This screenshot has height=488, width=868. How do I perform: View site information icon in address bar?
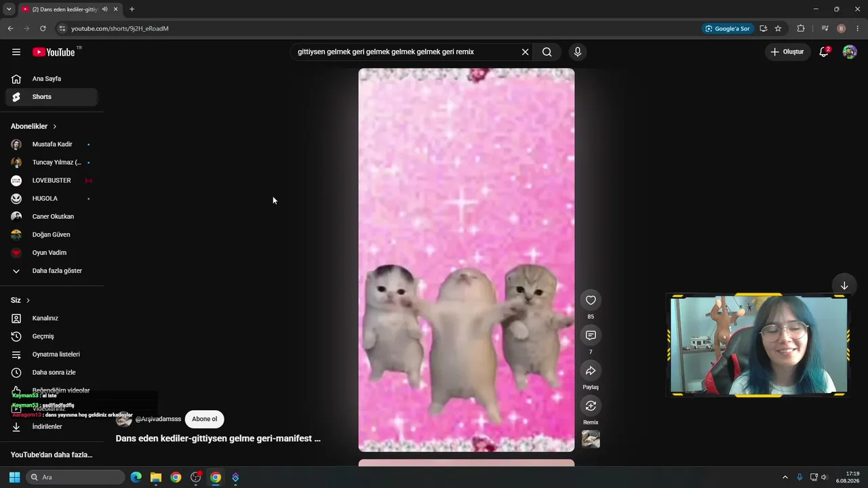coord(62,28)
